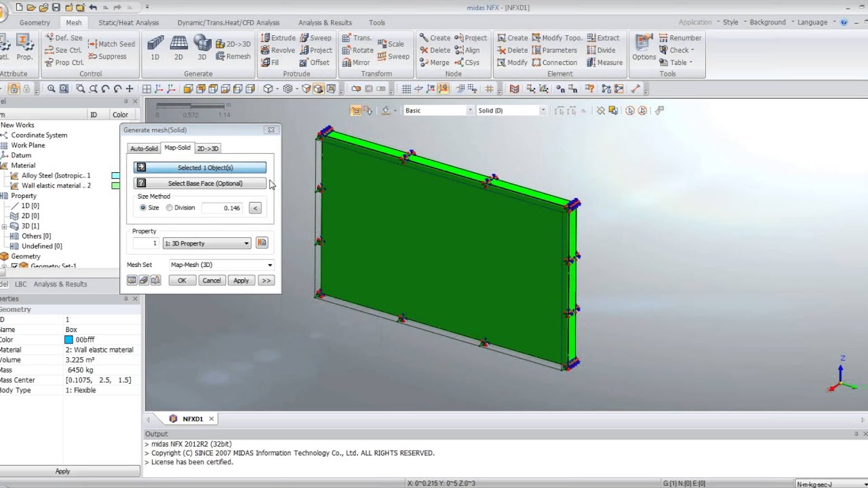Click OK in Generate mesh dialog
Screen dimensions: 868x488
click(x=182, y=281)
